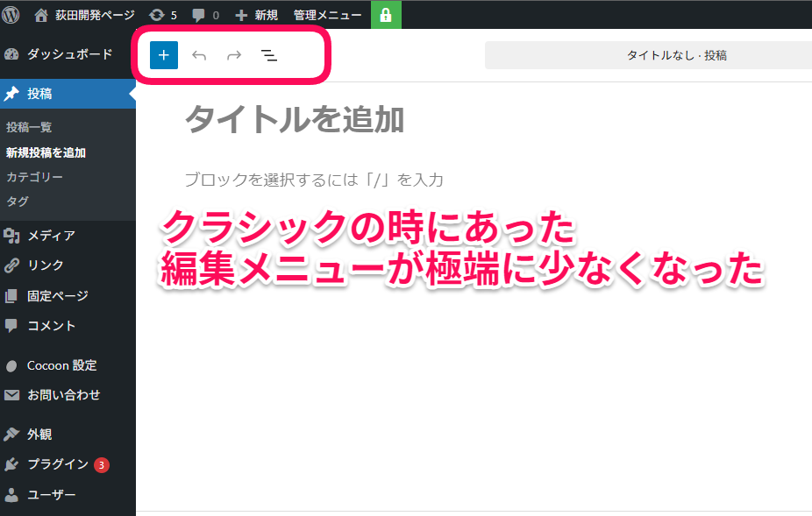Viewport: 812px width, 516px height.
Task: Open カテゴリー under the posts menu
Action: pyautogui.click(x=34, y=177)
